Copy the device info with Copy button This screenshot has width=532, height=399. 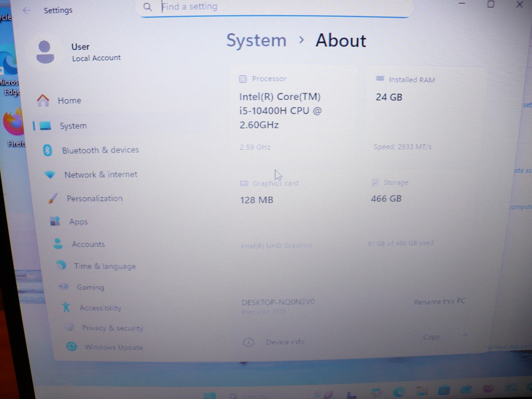(x=432, y=337)
